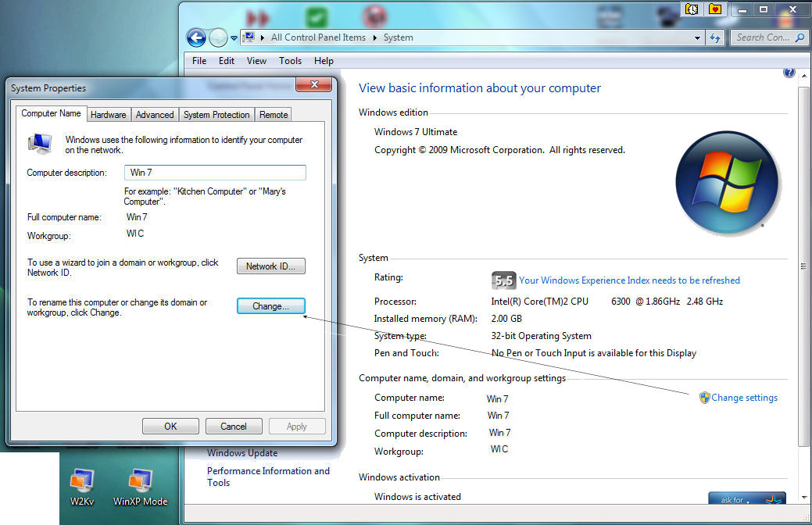812x525 pixels.
Task: Click the W2Kv desktop icon
Action: 82,486
